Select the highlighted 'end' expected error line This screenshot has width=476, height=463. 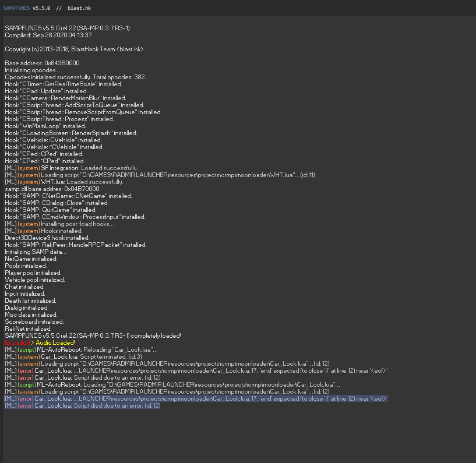[x=196, y=398]
